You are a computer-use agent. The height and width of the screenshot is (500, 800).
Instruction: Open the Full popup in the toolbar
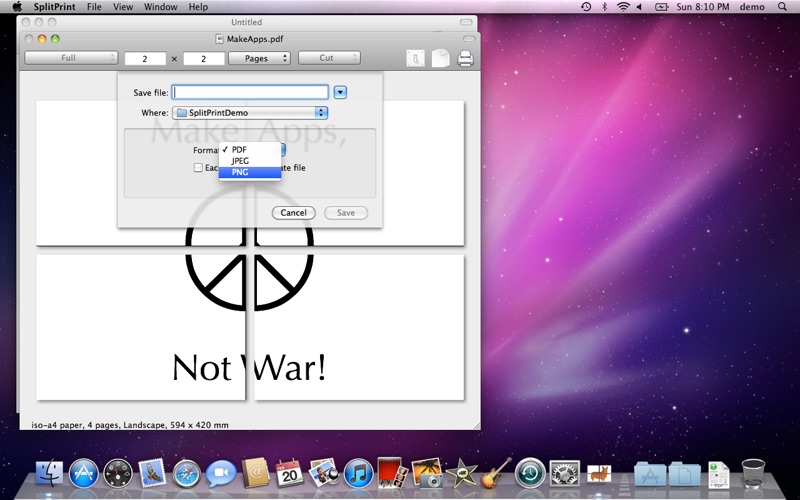71,58
